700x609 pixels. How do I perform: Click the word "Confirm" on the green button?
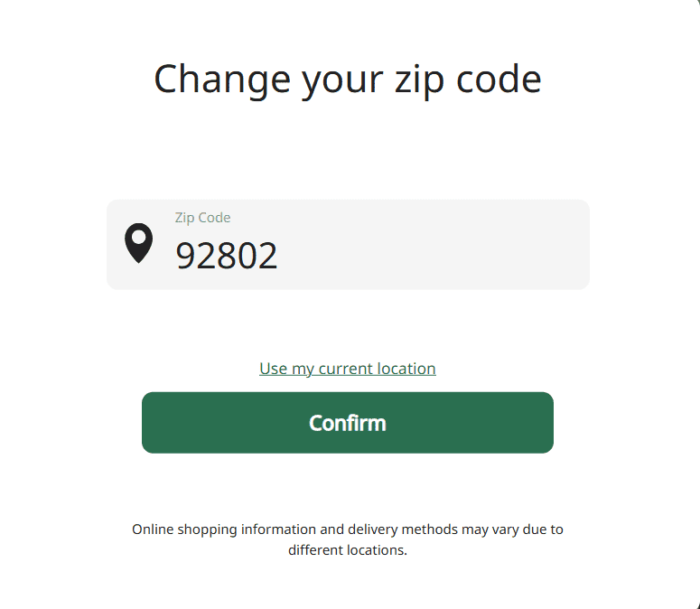(x=348, y=423)
